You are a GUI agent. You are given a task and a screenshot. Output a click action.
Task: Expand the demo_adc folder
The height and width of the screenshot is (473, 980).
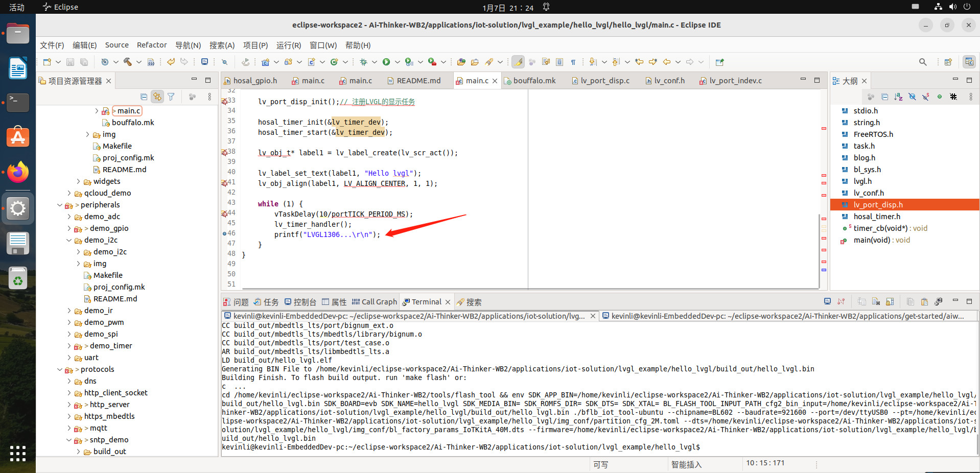(69, 217)
